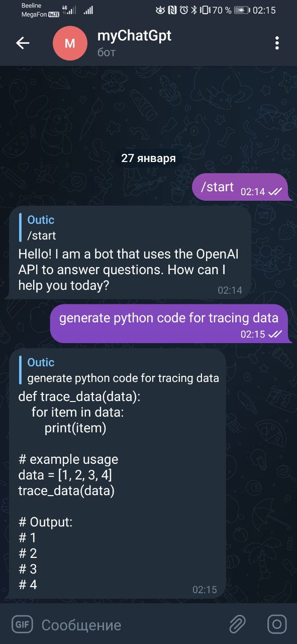Select the 02:14 timestamp on bot reply
The width and height of the screenshot is (297, 644).
click(231, 290)
